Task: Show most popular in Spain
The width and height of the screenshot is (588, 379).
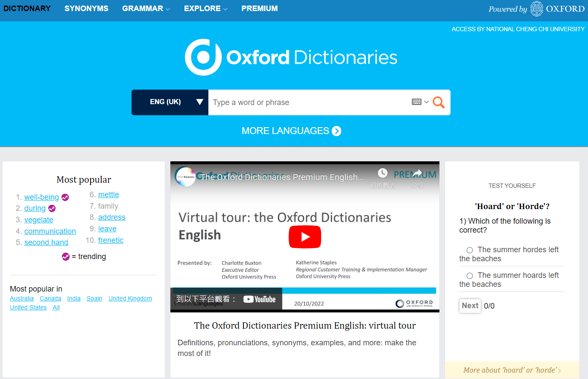Action: [94, 298]
